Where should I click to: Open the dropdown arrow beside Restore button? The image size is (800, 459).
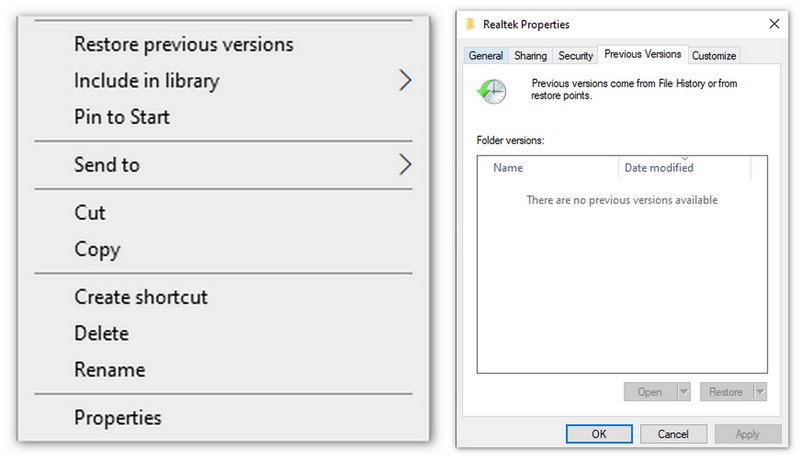760,392
